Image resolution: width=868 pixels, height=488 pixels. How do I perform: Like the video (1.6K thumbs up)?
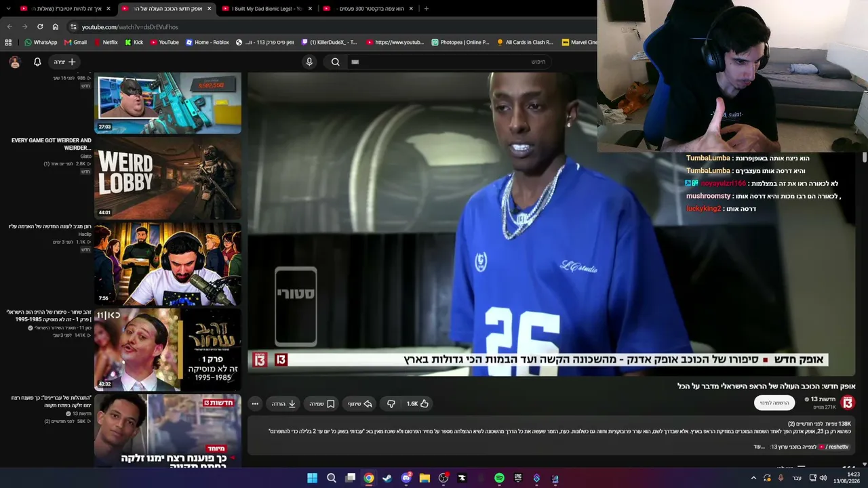pyautogui.click(x=418, y=404)
